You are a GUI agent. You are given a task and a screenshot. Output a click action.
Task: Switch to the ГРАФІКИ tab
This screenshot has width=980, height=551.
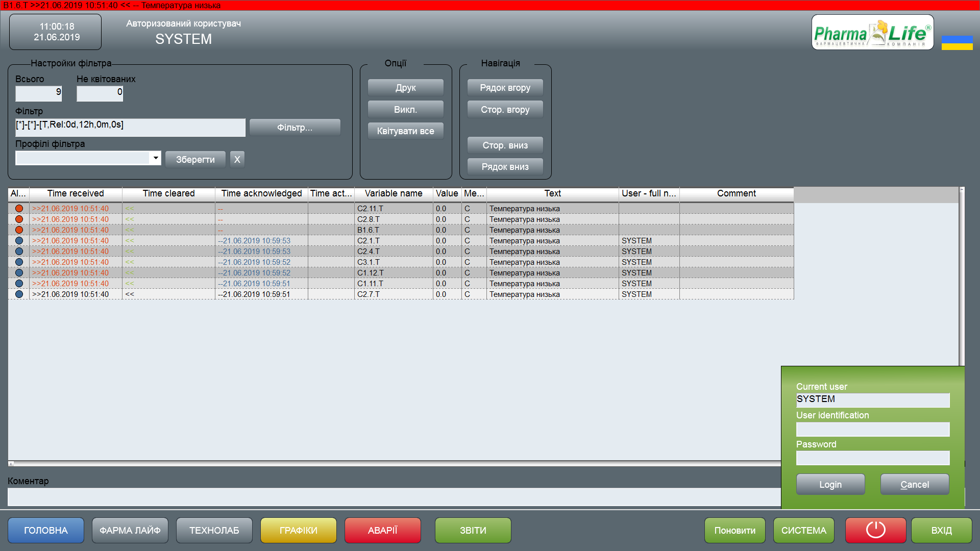[298, 530]
